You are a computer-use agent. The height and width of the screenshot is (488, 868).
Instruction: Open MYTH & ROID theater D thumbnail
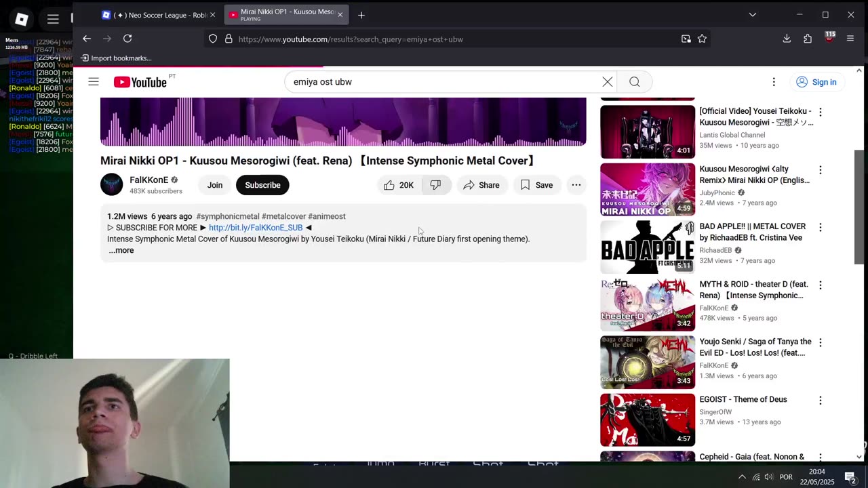coord(648,304)
